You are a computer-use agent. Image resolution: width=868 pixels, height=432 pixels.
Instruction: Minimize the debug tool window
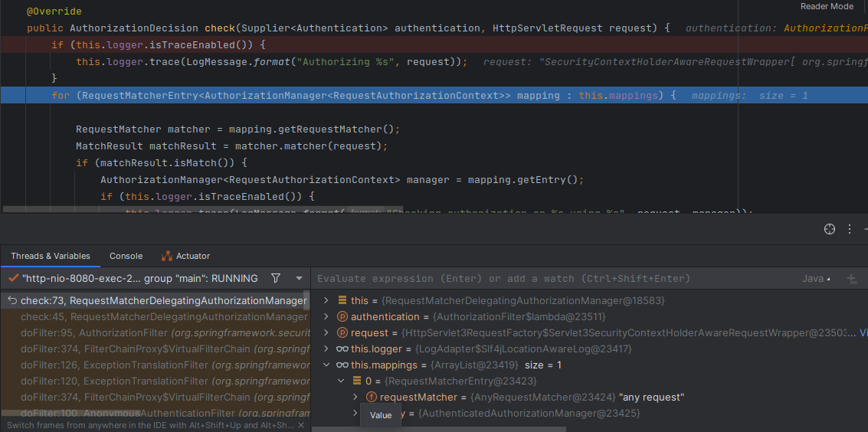864,230
